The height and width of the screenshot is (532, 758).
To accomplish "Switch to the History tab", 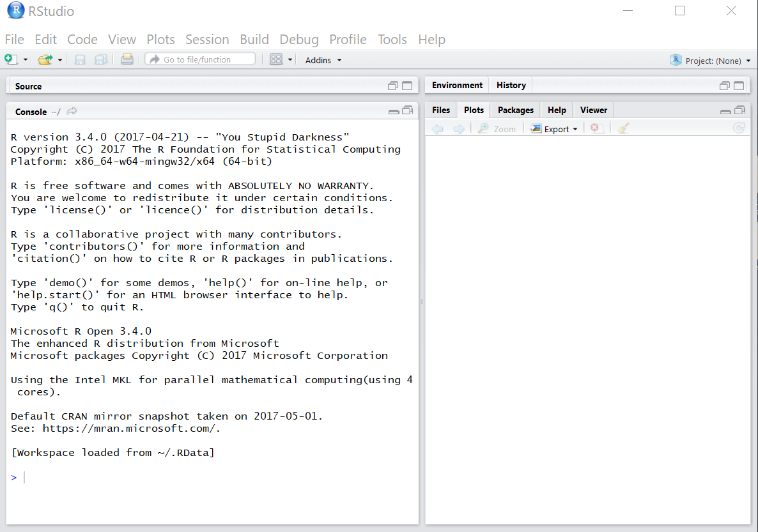I will pos(511,85).
